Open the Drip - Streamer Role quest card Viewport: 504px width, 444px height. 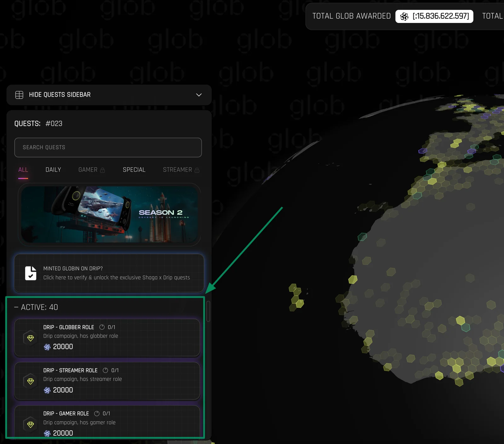107,381
